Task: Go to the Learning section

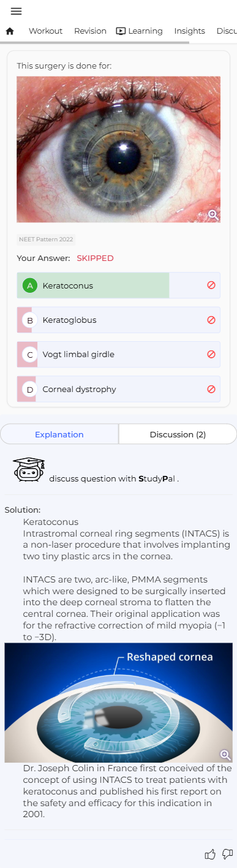Action: click(x=139, y=31)
